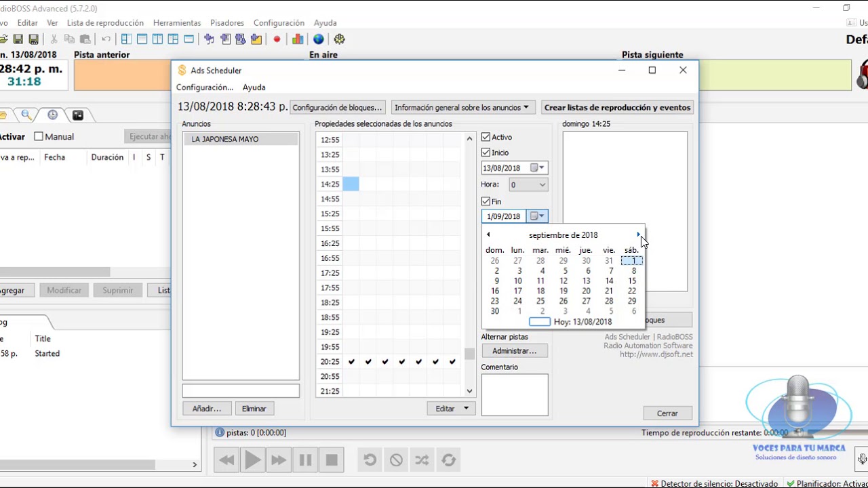The height and width of the screenshot is (488, 868).
Task: Switch to the magnifier search panel tab
Action: click(x=26, y=115)
